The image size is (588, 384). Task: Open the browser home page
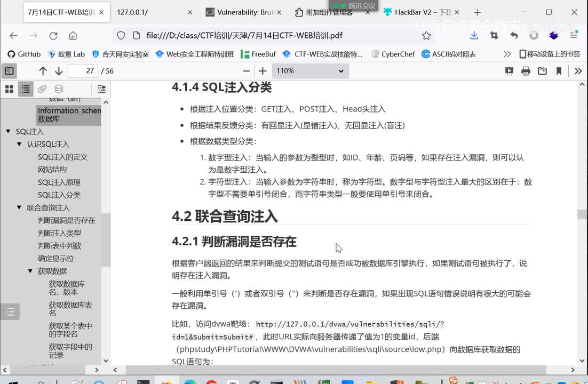(73, 36)
